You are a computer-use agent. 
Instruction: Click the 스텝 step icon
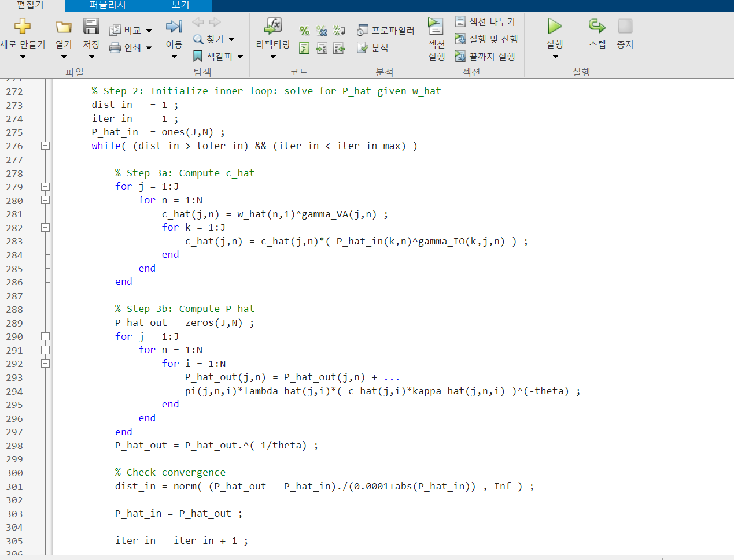[597, 26]
